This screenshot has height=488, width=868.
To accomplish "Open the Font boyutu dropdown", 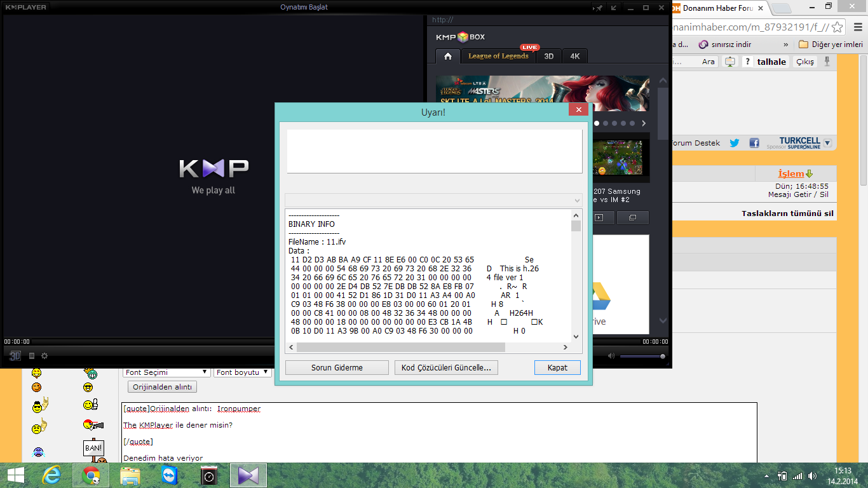I will pos(243,372).
